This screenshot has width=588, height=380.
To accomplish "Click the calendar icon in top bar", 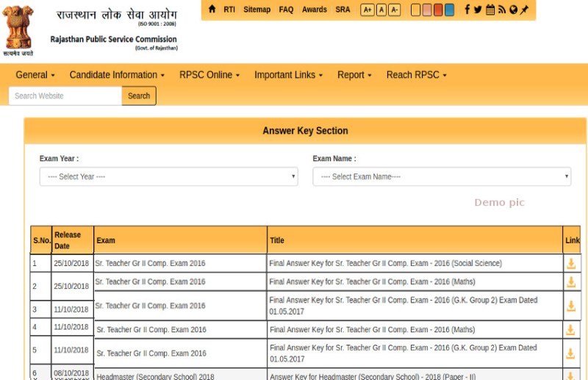I will [490, 10].
